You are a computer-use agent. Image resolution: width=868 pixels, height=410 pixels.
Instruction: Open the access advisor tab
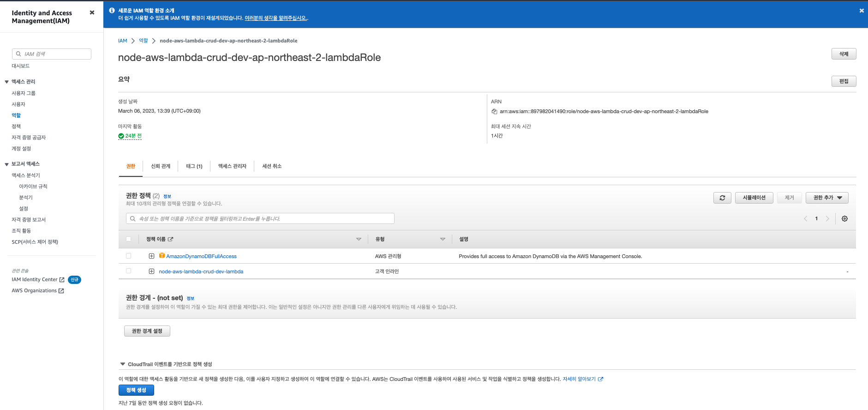(232, 166)
